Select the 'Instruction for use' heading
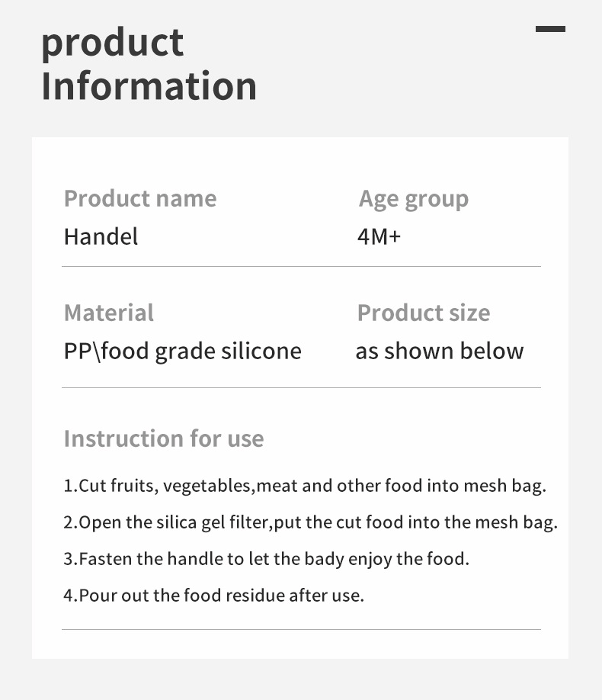 tap(164, 438)
